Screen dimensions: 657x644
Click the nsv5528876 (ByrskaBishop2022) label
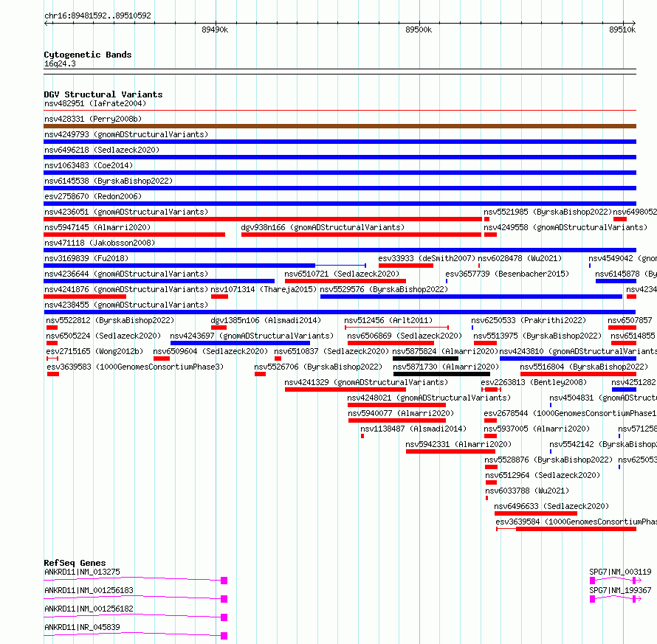point(548,460)
